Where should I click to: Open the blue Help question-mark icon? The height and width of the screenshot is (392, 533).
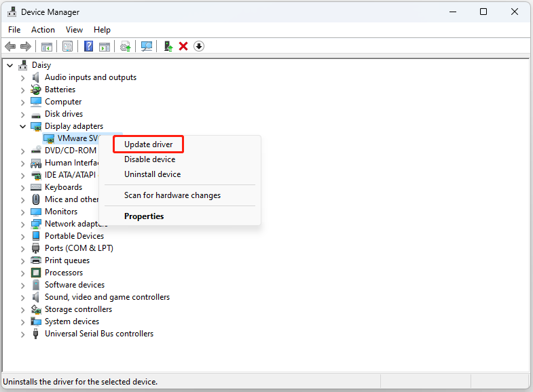pos(88,46)
